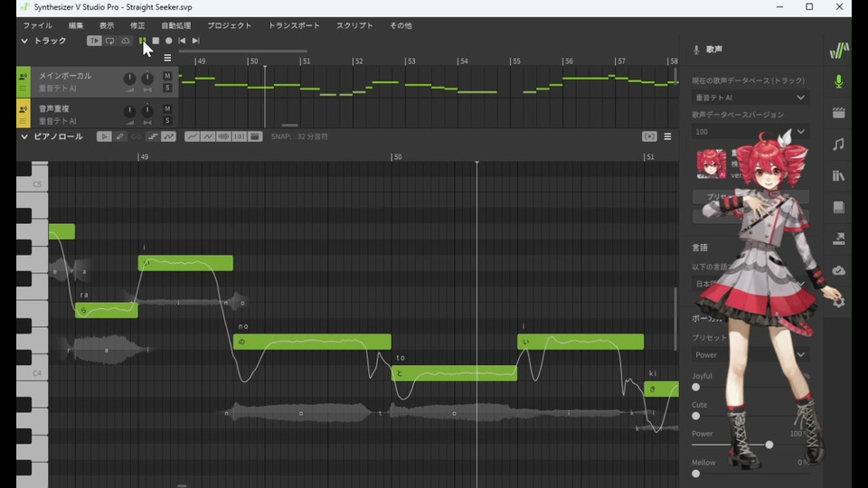
Task: Open the 修正 menu
Action: pyautogui.click(x=137, y=25)
